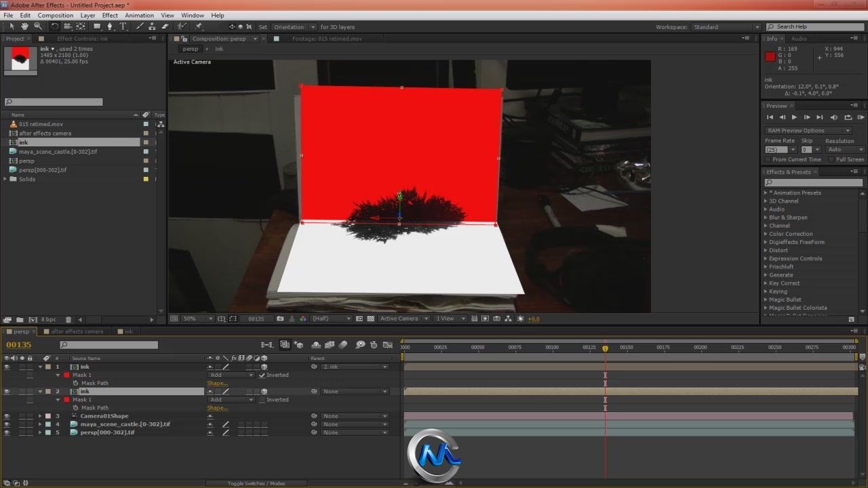Click red Mask 1 color swatch on layer 1
Screen dimensions: 868x488
(x=66, y=375)
